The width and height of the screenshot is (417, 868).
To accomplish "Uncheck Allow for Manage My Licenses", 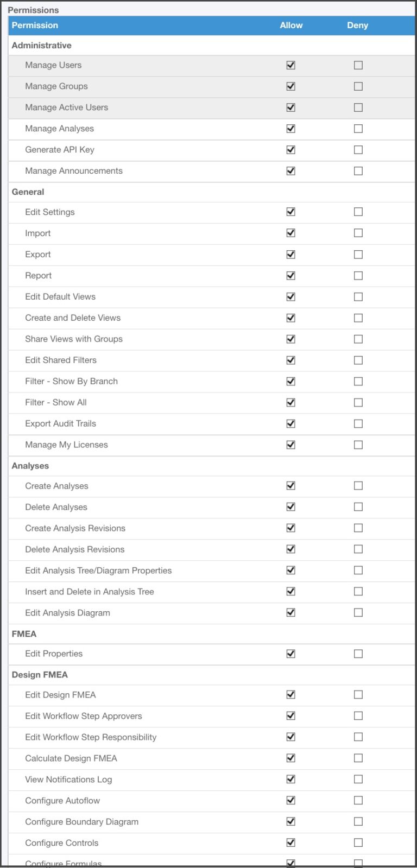I will tap(290, 445).
